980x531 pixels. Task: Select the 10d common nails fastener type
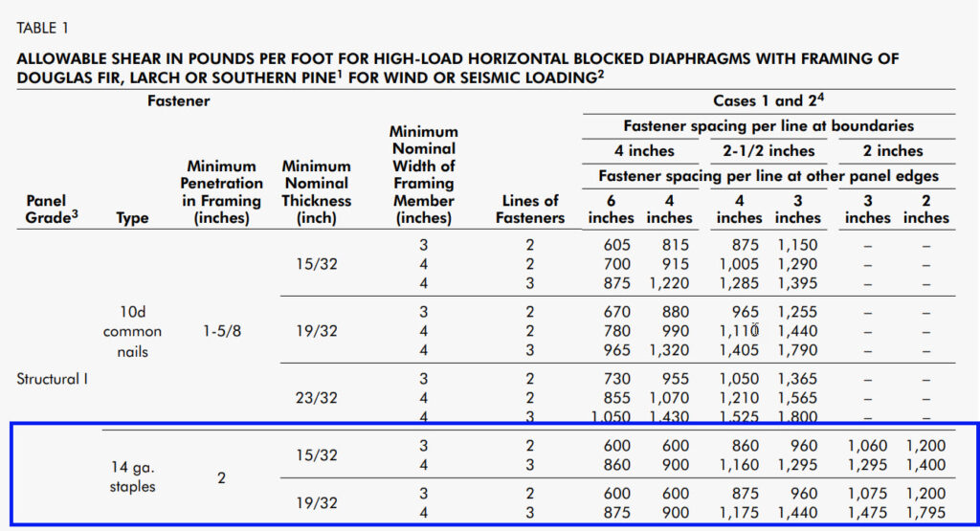(132, 331)
